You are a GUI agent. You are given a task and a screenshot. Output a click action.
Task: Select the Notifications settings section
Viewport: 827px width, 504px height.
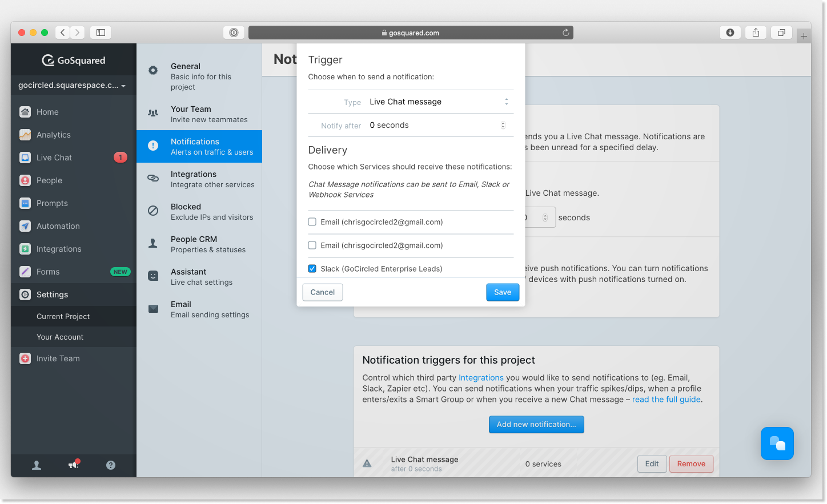point(199,147)
